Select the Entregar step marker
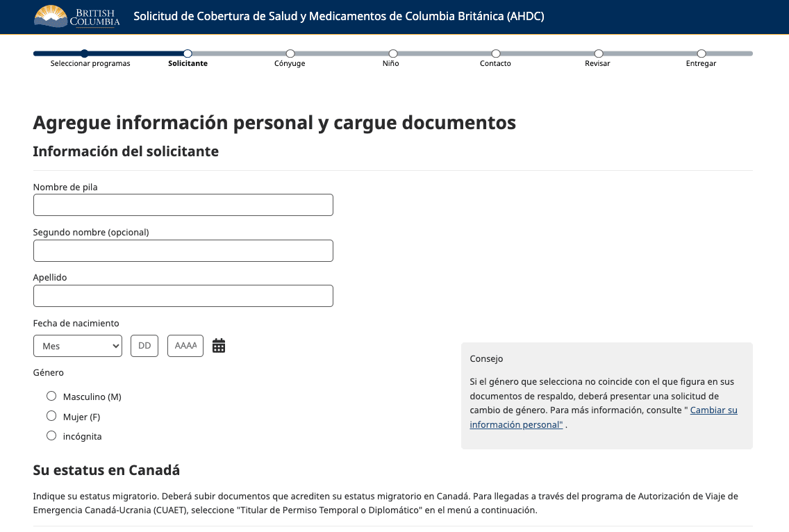Screen dimensions: 789x532 click(701, 53)
